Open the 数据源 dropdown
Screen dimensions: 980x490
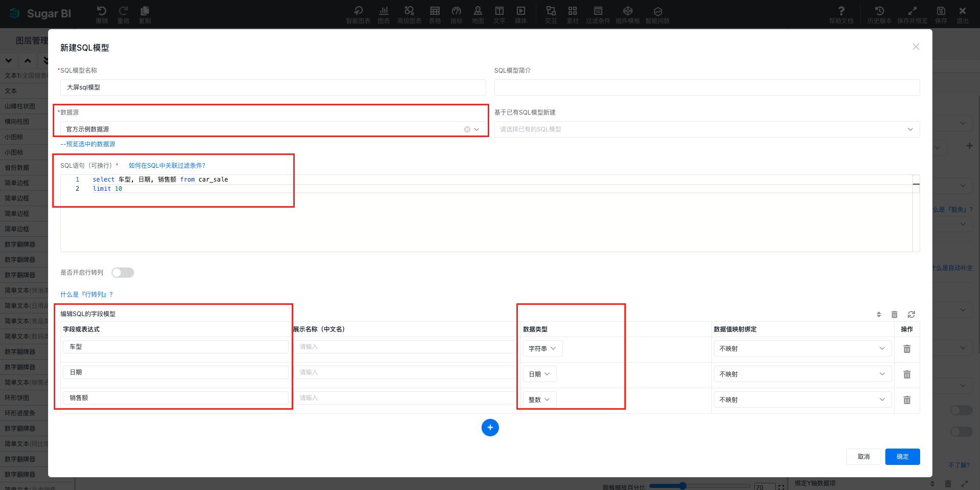pyautogui.click(x=273, y=129)
